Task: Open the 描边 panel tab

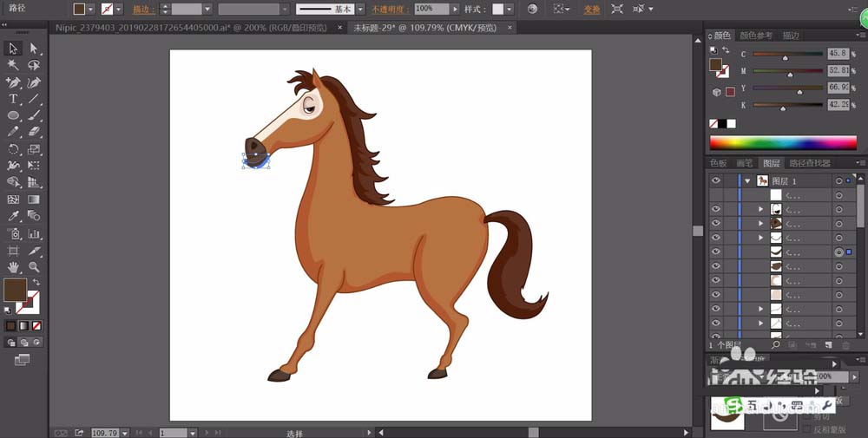Action: tap(790, 36)
